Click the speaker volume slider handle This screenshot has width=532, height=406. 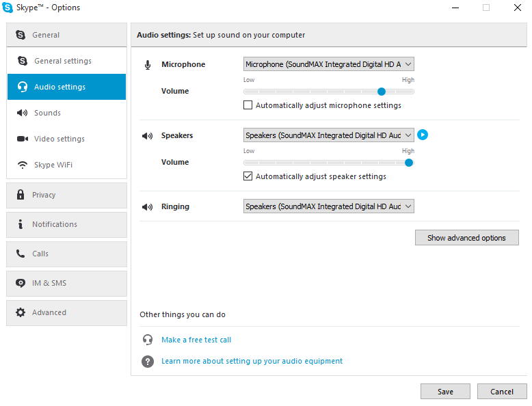tap(409, 163)
